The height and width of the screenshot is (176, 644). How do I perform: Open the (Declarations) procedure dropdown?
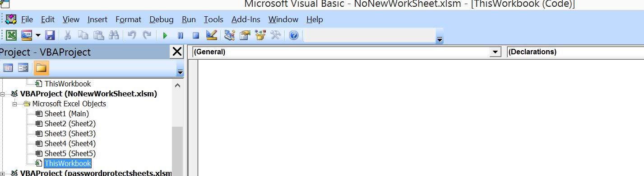coord(575,52)
